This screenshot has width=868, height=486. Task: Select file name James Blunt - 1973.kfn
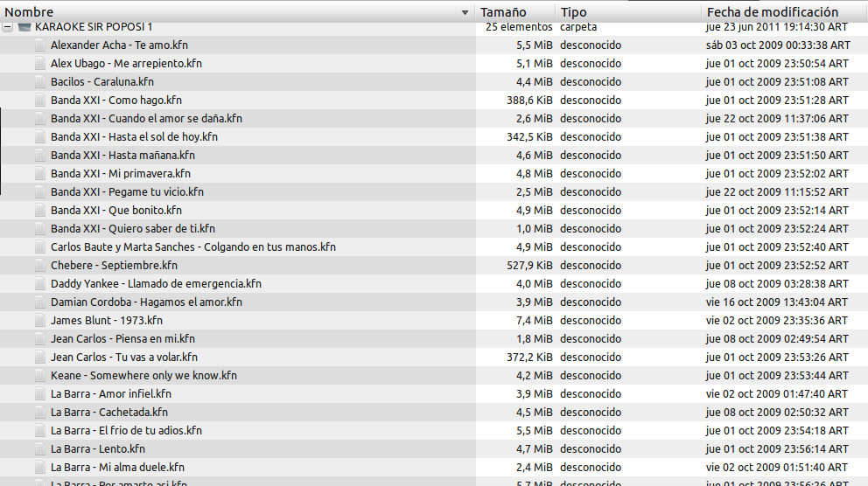pos(107,320)
